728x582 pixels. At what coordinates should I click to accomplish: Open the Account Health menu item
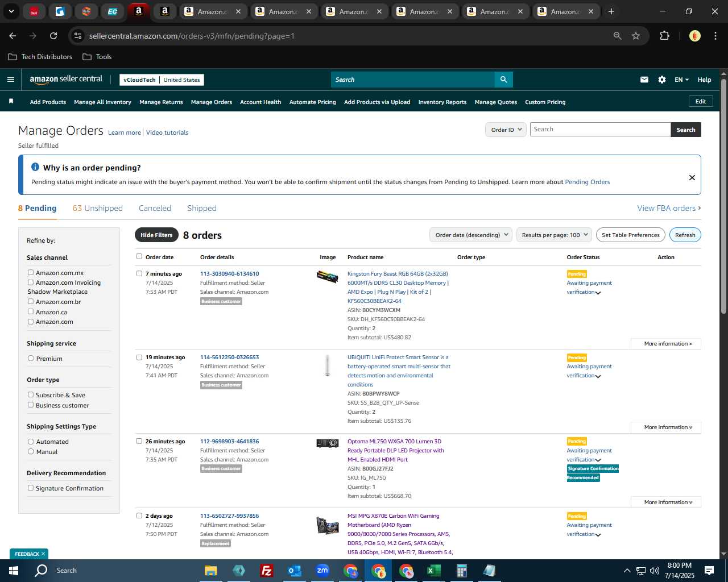tap(260, 102)
